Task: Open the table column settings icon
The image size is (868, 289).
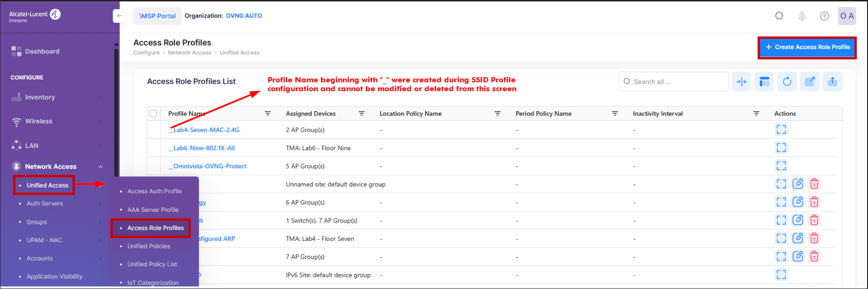Action: point(764,82)
